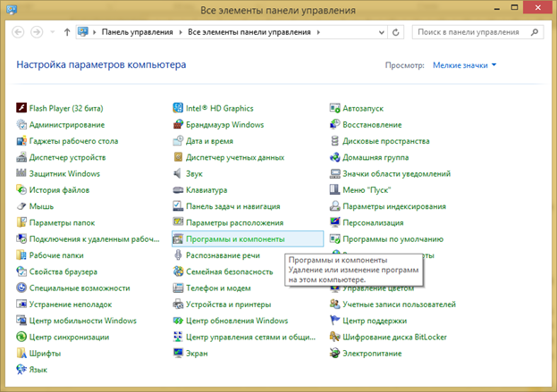Viewport: 557px width, 392px height.
Task: Open Свойства браузера item
Action: coord(57,271)
